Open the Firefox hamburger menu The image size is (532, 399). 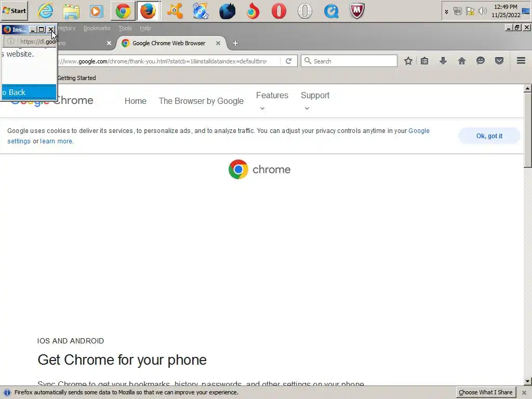tap(521, 61)
